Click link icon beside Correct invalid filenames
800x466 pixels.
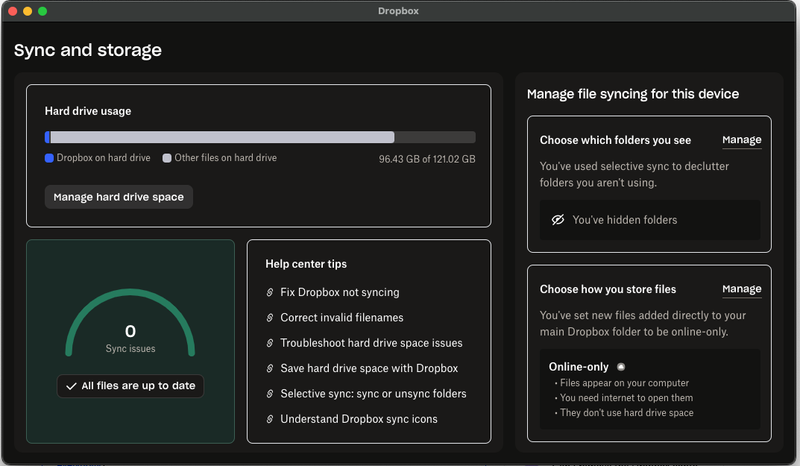point(269,318)
